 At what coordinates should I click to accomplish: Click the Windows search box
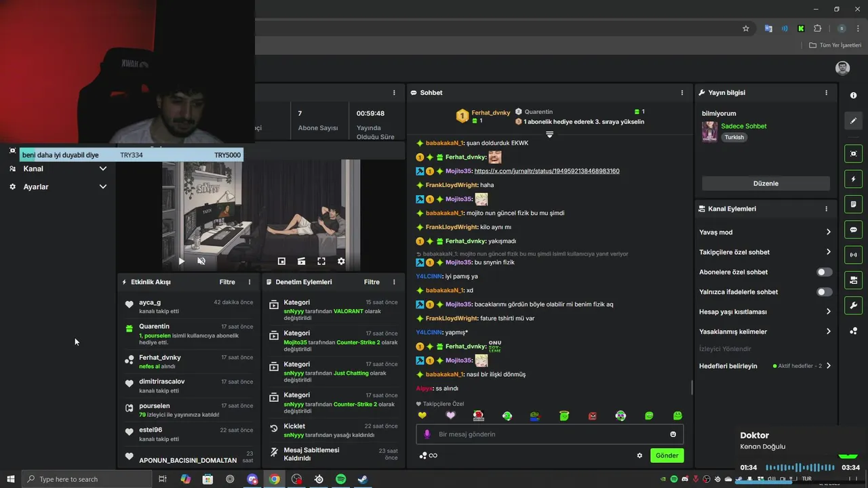click(x=87, y=479)
